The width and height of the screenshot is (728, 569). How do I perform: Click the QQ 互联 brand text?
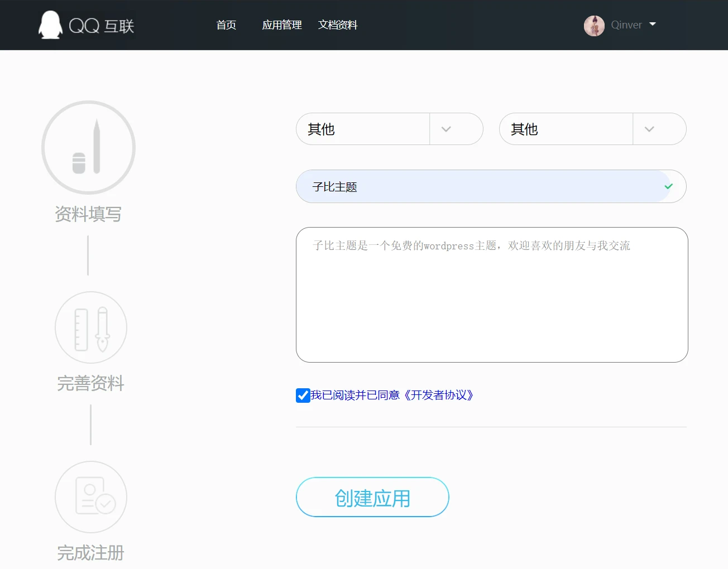102,26
